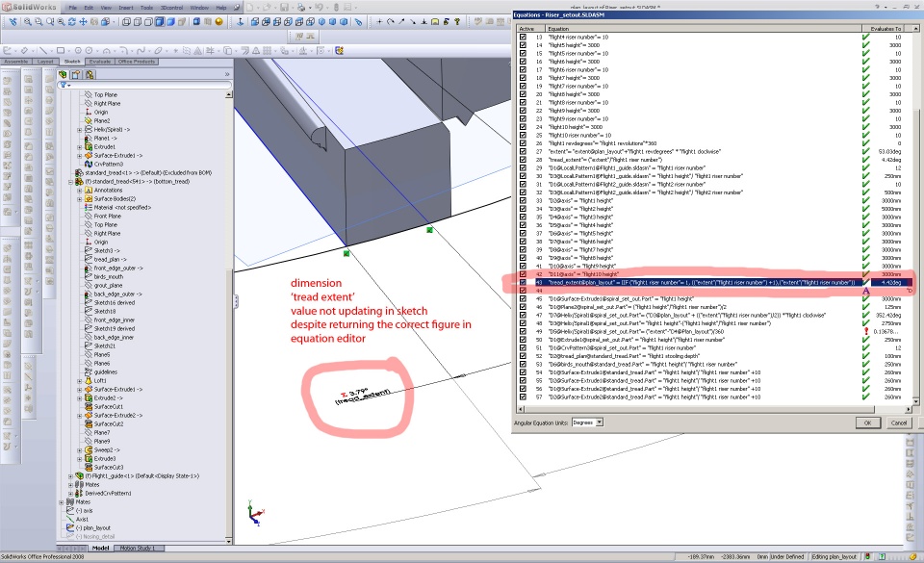Viewport: 924px width, 563px height.
Task: Select the Rotate View icon
Action: [x=72, y=22]
